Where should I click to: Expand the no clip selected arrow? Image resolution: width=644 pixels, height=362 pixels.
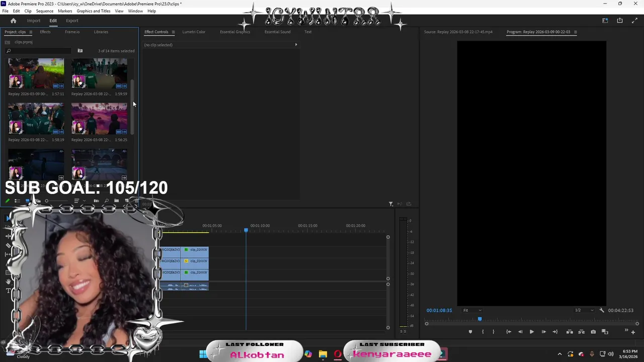[296, 45]
